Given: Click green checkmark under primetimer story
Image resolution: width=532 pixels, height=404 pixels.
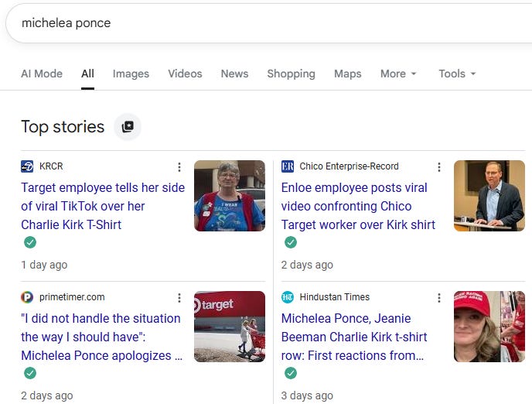Looking at the screenshot, I should pos(30,373).
